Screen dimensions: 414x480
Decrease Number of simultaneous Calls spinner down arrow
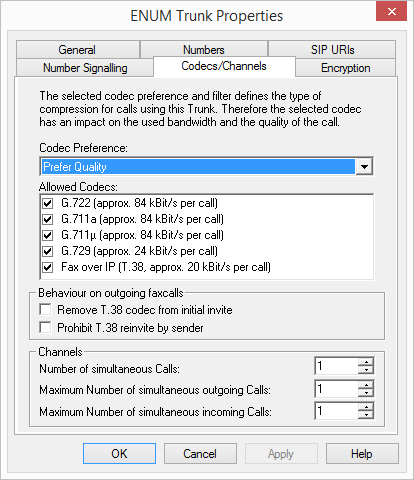coord(366,370)
